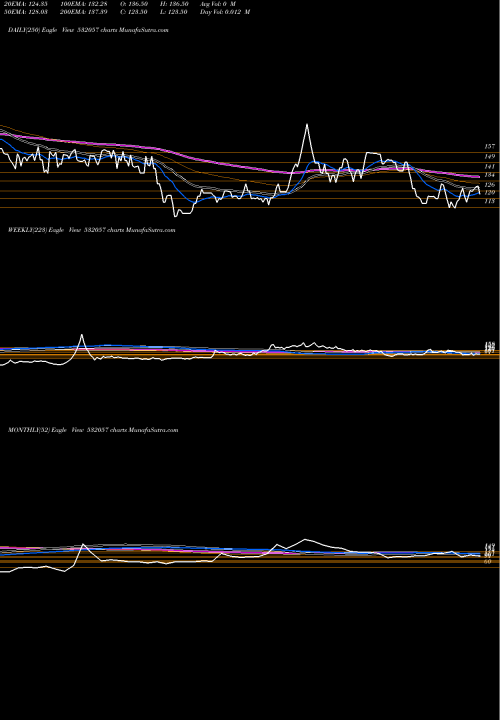Click the 100EMA reading at top
The height and width of the screenshot is (720, 500).
pyautogui.click(x=86, y=4)
